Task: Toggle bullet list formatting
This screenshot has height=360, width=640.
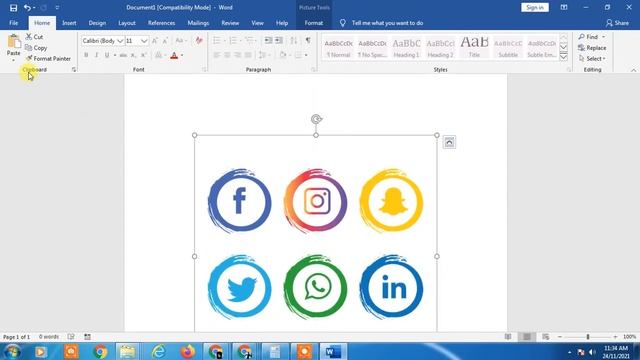Action: (x=217, y=40)
